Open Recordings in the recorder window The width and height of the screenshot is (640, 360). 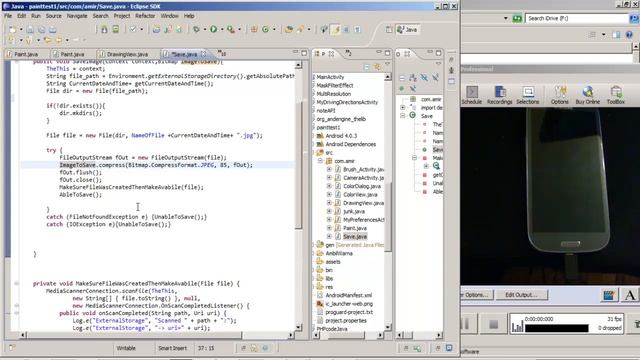point(500,95)
